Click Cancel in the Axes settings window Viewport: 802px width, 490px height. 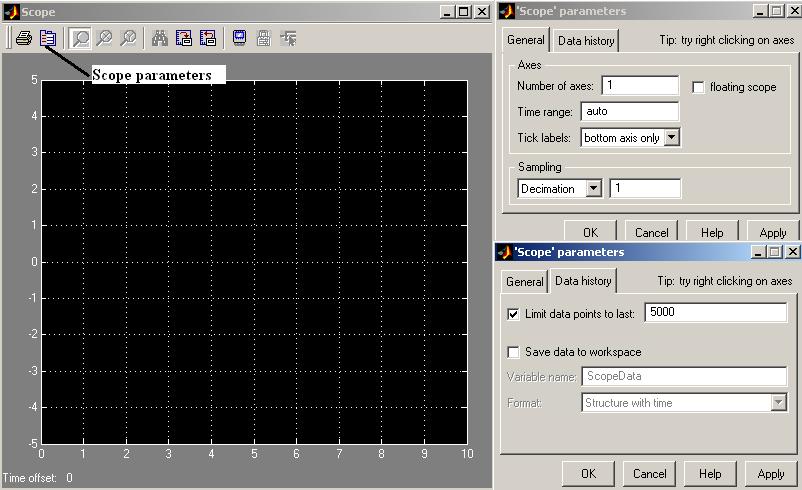652,232
